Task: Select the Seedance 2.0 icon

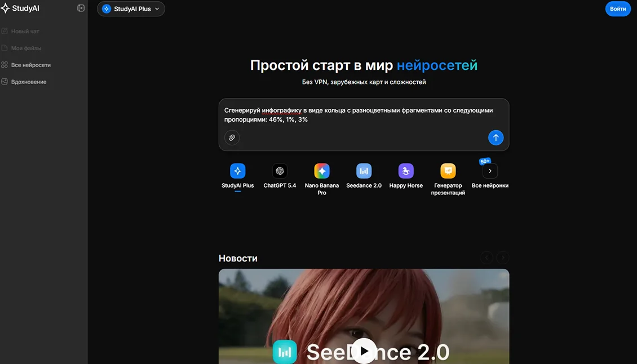Action: coord(364,171)
